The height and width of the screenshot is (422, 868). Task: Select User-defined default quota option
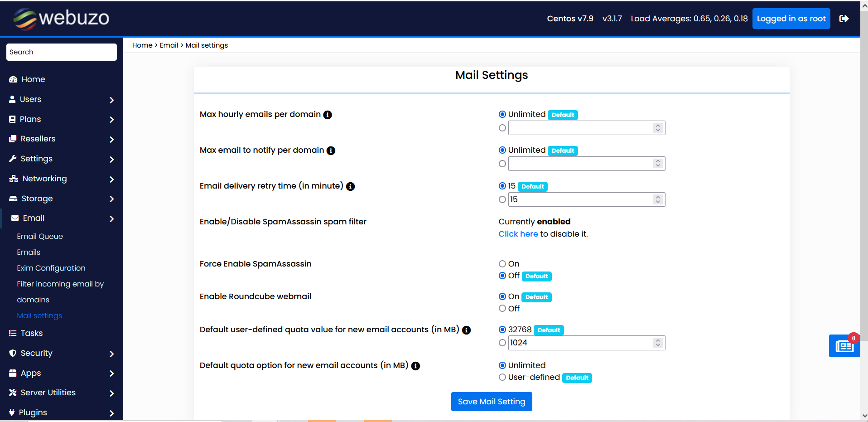pyautogui.click(x=502, y=377)
